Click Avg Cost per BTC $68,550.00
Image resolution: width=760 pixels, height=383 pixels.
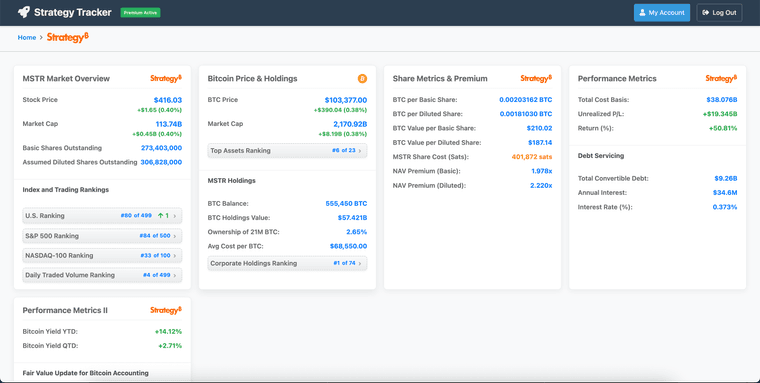(x=348, y=246)
